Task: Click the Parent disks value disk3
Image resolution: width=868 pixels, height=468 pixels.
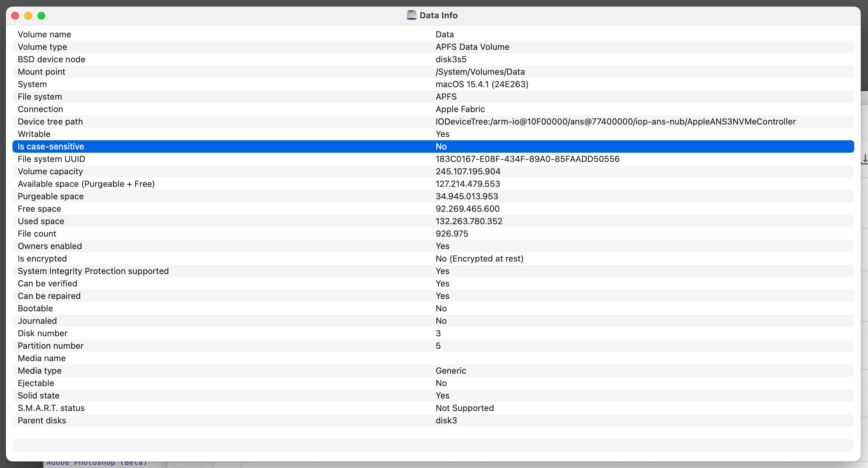Action: 446,420
